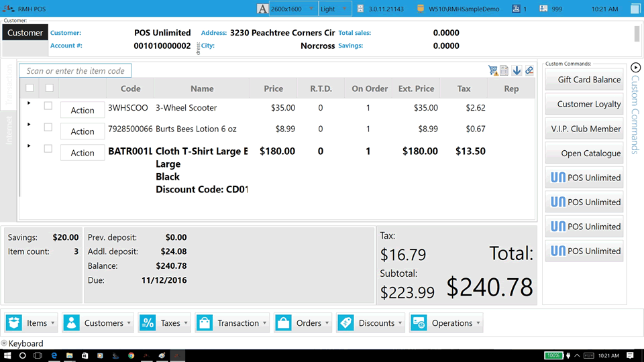Open Task View in the taskbar
The height and width of the screenshot is (362, 644).
pos(38,356)
